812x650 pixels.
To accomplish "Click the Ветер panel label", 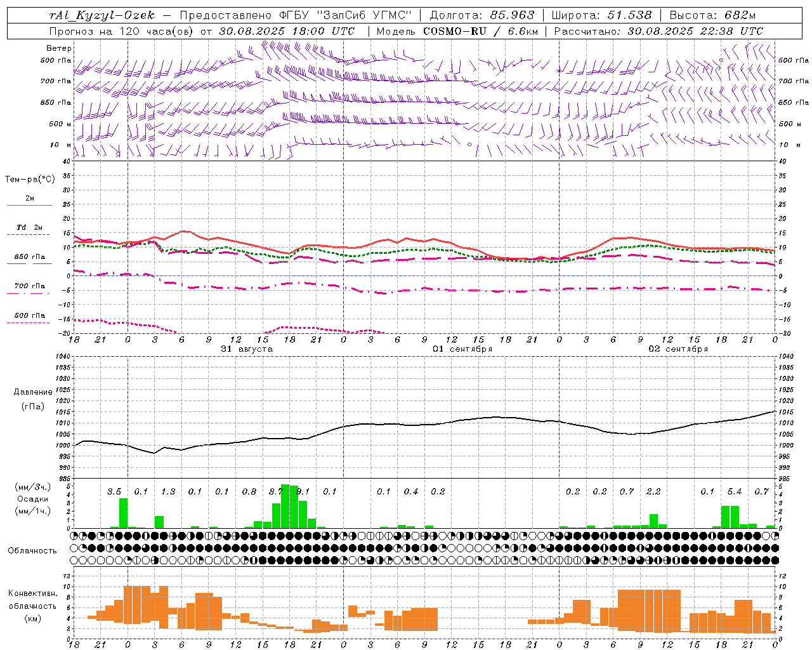I will coord(59,48).
